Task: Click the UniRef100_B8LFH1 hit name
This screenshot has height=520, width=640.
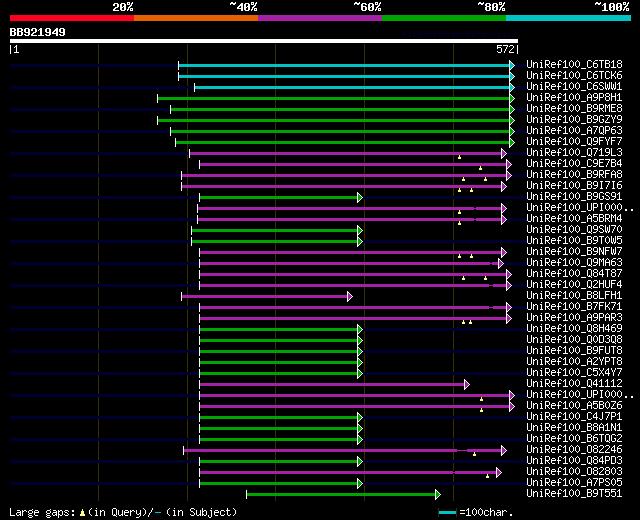Action: pos(574,296)
